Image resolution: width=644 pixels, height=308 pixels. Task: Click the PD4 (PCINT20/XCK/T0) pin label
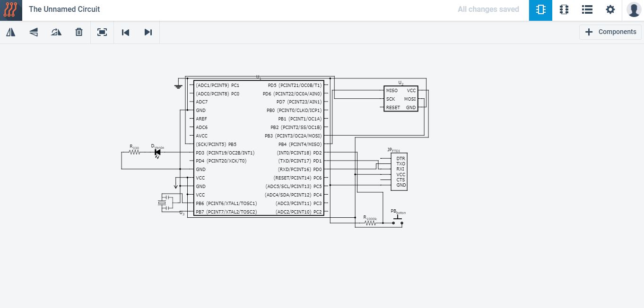[221, 161]
